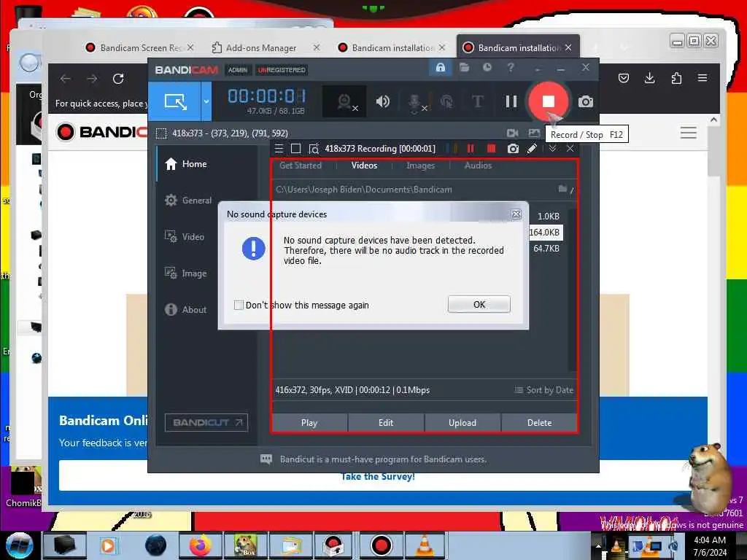Click OK in the sound devices dialog
This screenshot has height=560, width=747.
[x=479, y=304]
